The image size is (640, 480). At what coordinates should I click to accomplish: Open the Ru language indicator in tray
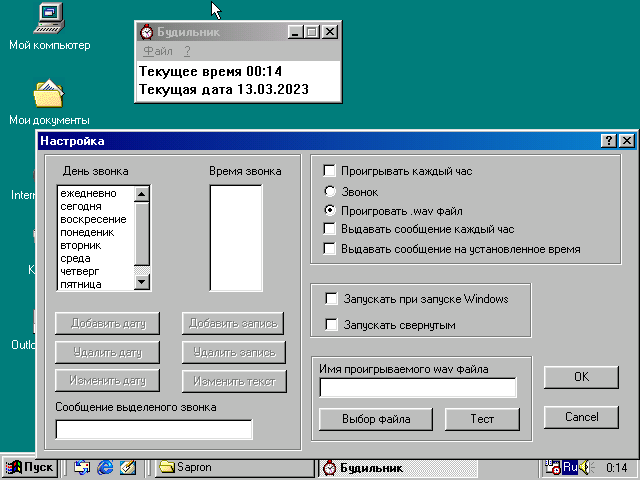click(x=570, y=467)
